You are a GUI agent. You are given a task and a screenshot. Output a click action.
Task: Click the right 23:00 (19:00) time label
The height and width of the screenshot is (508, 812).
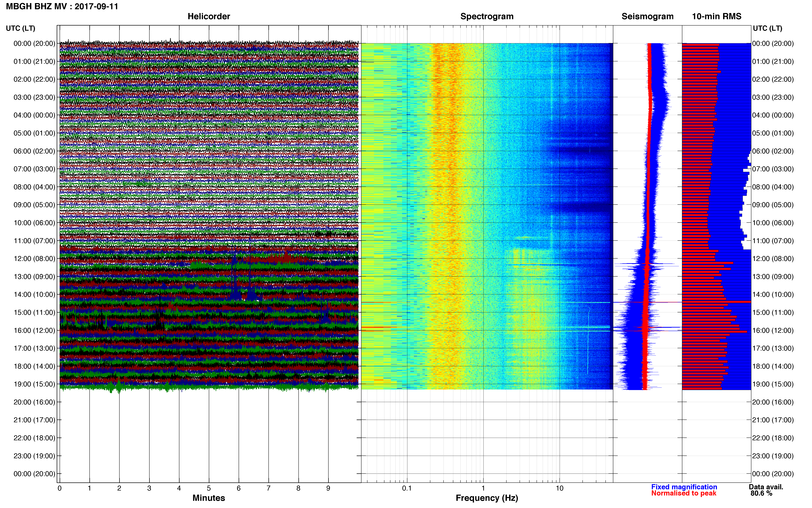[x=773, y=456]
